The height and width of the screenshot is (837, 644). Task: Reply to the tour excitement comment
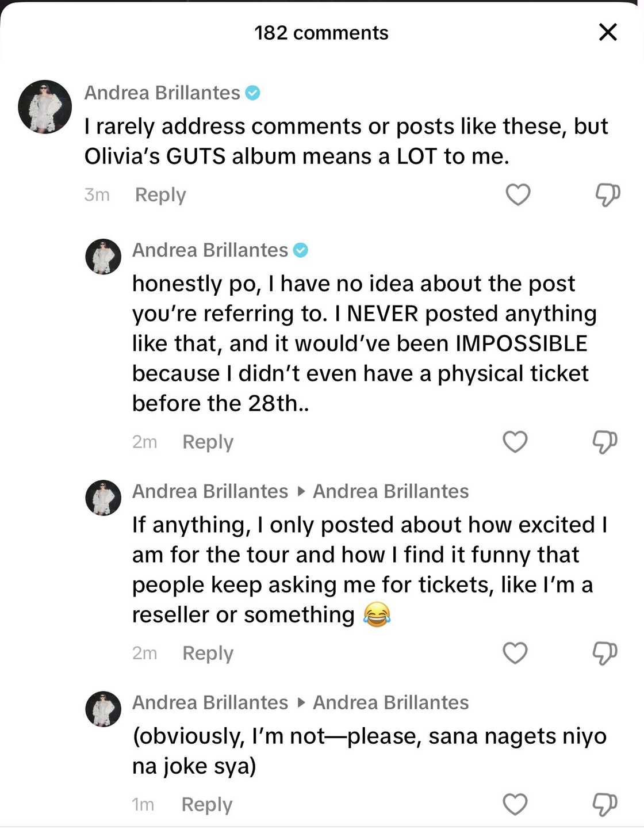pyautogui.click(x=208, y=653)
